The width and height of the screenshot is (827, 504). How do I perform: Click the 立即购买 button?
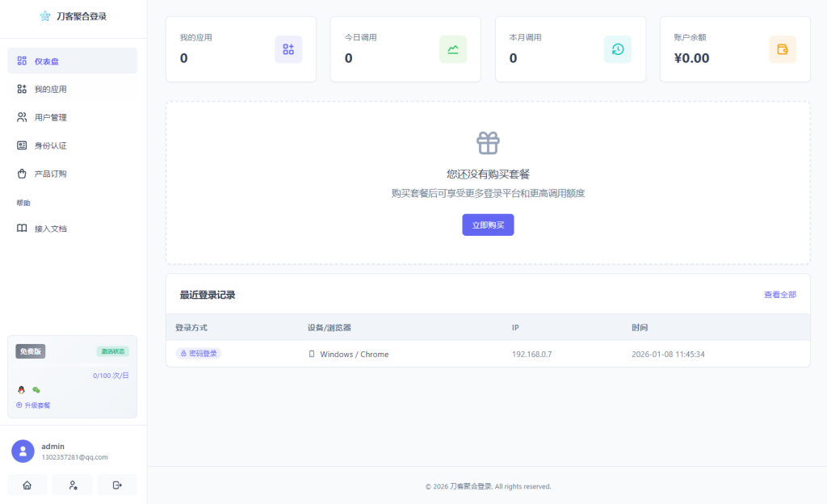click(488, 225)
